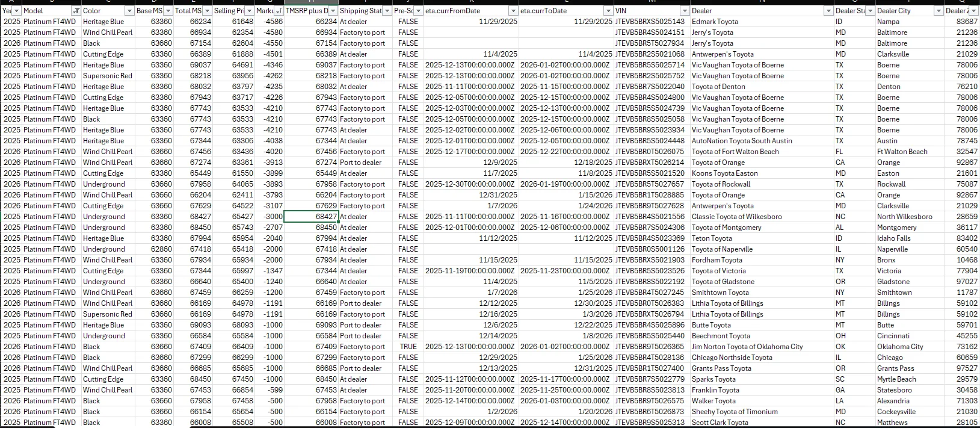The height and width of the screenshot is (428, 980).
Task: Open the Year column filter dropdown
Action: click(17, 11)
